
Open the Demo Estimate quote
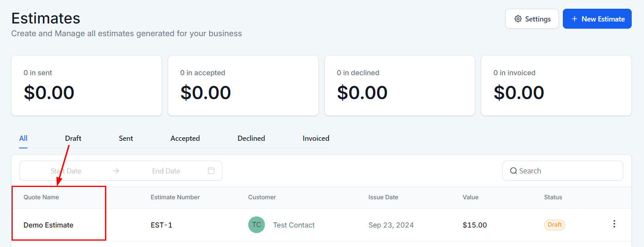pyautogui.click(x=49, y=225)
